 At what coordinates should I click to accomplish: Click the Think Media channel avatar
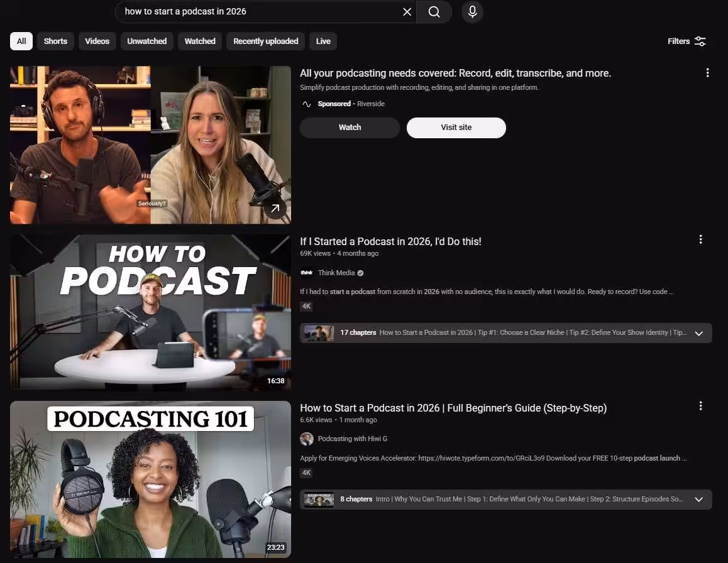point(306,273)
